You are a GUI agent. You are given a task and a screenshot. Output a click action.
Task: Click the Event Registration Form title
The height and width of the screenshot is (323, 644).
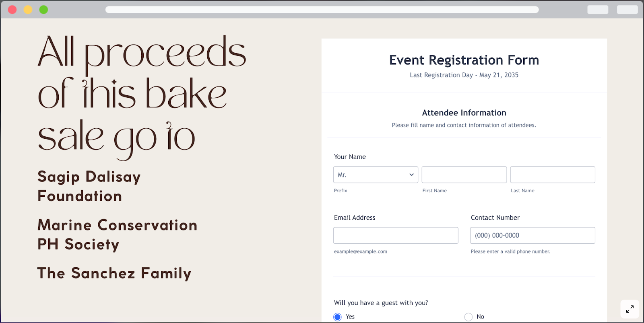coord(464,60)
